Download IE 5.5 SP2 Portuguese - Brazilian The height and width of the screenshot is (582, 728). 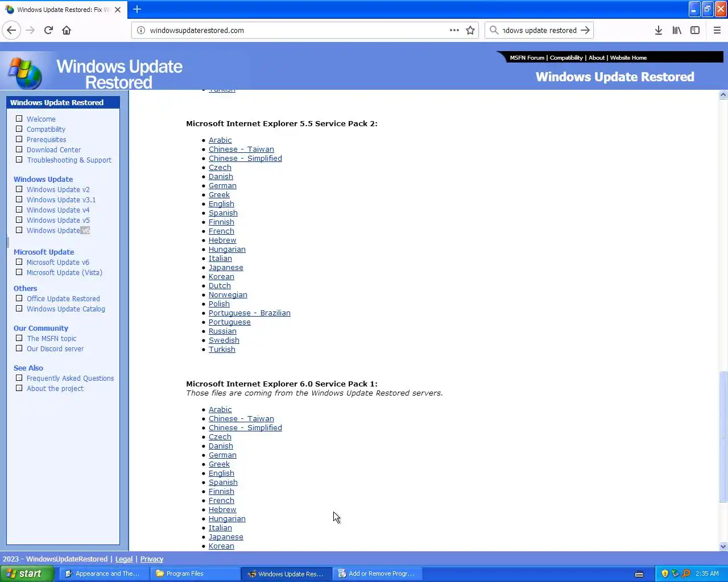click(249, 313)
